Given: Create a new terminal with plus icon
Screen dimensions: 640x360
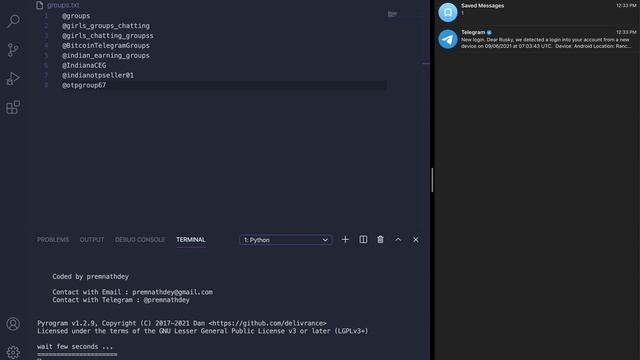Looking at the screenshot, I should tap(345, 240).
